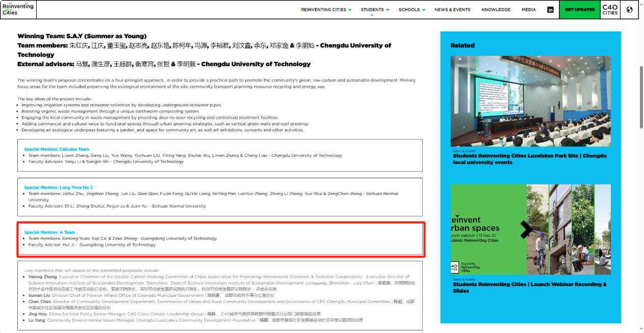Expand the Students dropdown menu
Screen dimensions: 644x333
click(x=375, y=10)
